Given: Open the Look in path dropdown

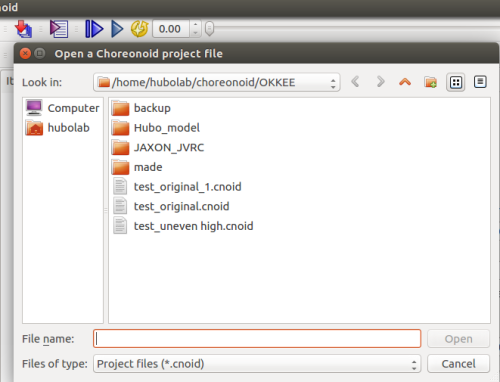Looking at the screenshot, I should tap(217, 82).
